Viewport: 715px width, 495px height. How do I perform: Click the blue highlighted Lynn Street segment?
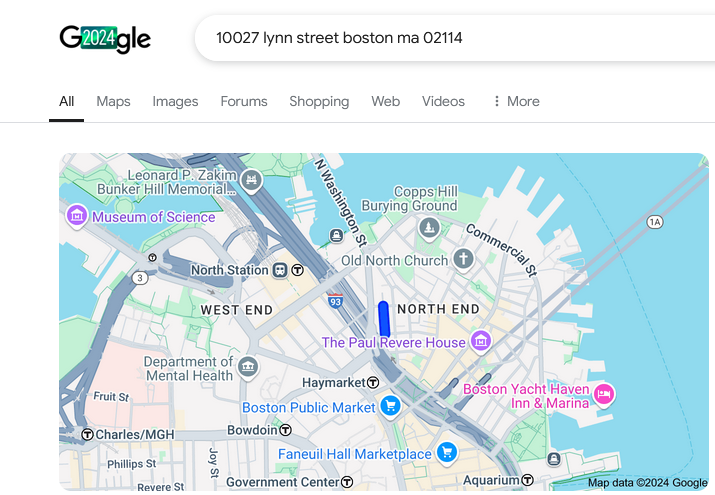(x=384, y=319)
